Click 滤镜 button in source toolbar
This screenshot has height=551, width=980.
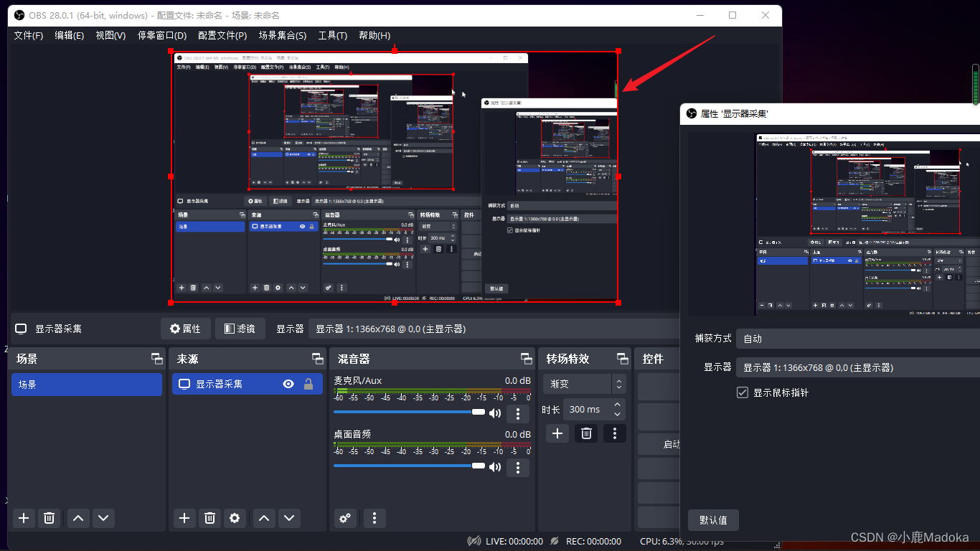[240, 329]
